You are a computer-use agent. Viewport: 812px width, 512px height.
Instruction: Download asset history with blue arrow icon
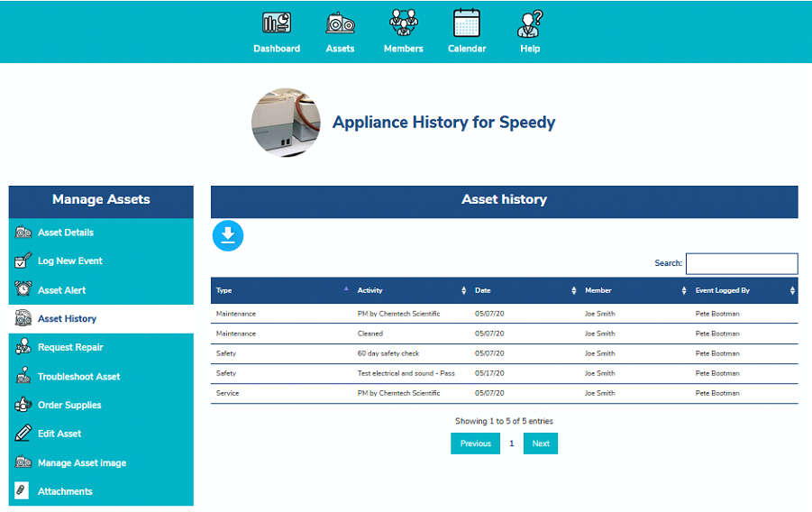tap(228, 236)
